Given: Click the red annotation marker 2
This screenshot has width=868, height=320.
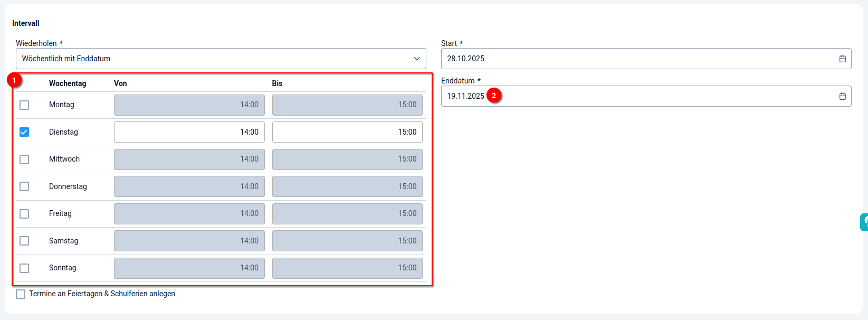Looking at the screenshot, I should 494,96.
